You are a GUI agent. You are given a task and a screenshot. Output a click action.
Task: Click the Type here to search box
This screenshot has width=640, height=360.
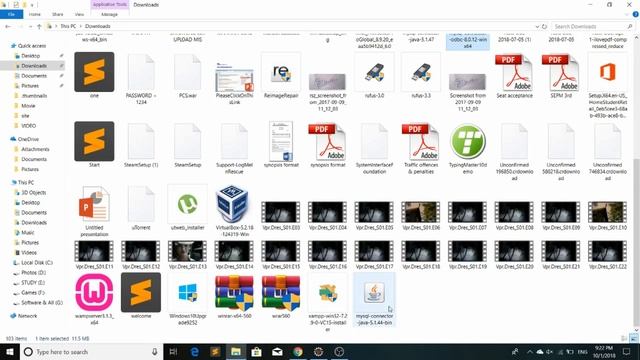click(x=91, y=351)
